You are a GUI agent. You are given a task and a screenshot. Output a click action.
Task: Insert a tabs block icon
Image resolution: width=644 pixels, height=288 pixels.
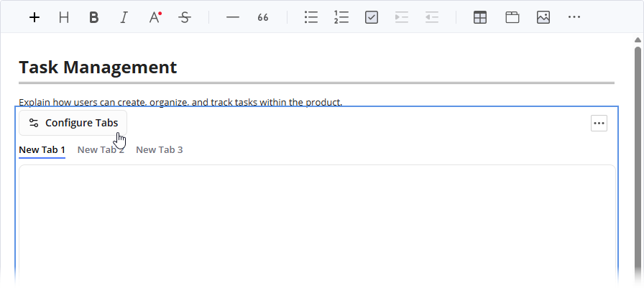tap(512, 17)
